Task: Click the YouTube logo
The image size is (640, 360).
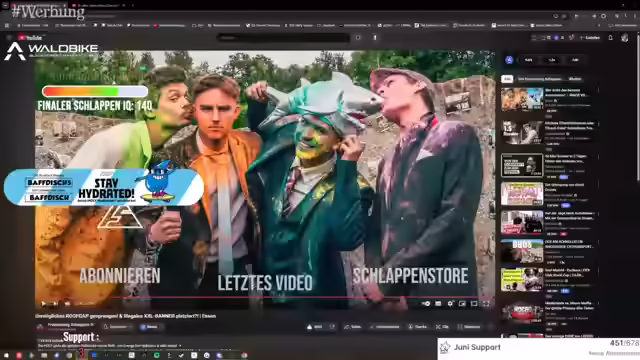Action: point(30,38)
